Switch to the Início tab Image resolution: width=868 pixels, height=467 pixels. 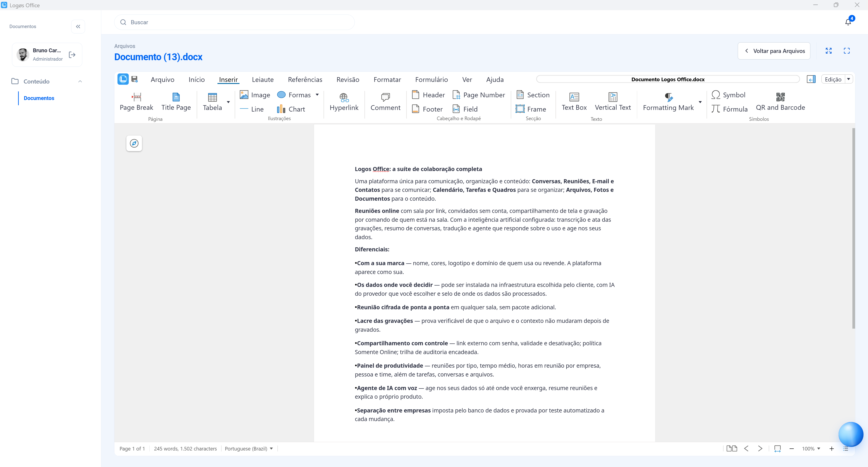click(x=196, y=79)
